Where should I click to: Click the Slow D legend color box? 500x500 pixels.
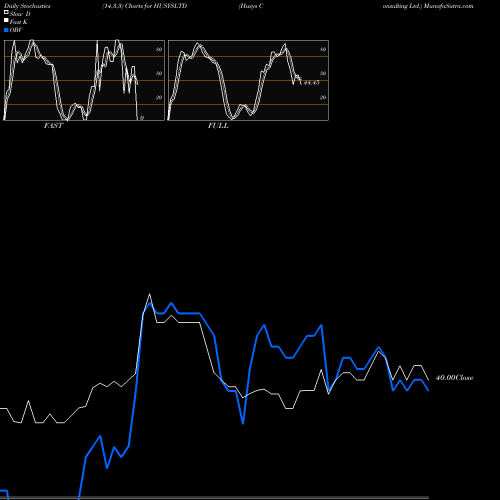6,13
